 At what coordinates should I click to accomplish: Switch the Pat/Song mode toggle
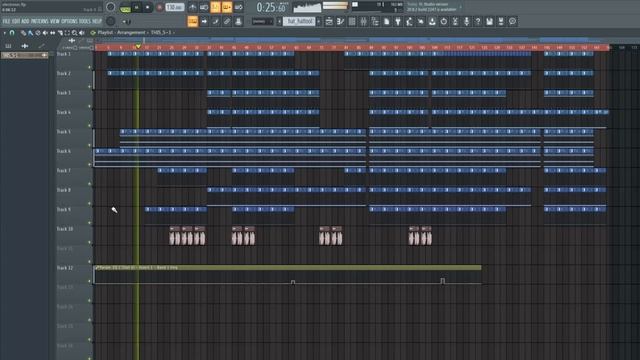125,7
